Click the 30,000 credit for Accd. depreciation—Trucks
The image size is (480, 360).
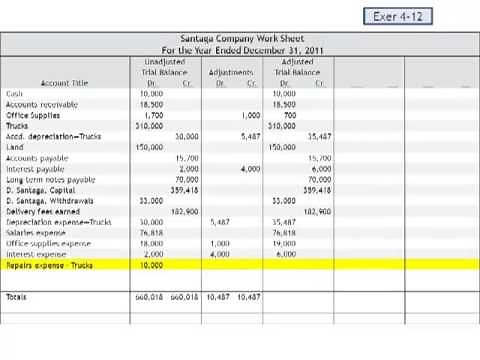click(187, 137)
